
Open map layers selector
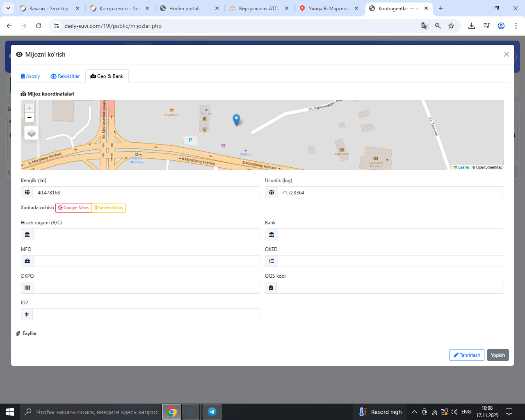(32, 133)
